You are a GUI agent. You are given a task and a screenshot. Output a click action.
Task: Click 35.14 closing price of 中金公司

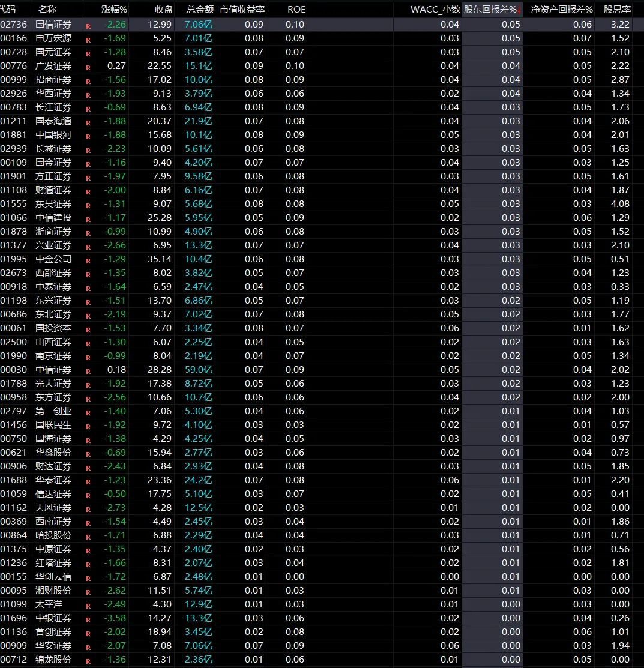click(x=160, y=259)
